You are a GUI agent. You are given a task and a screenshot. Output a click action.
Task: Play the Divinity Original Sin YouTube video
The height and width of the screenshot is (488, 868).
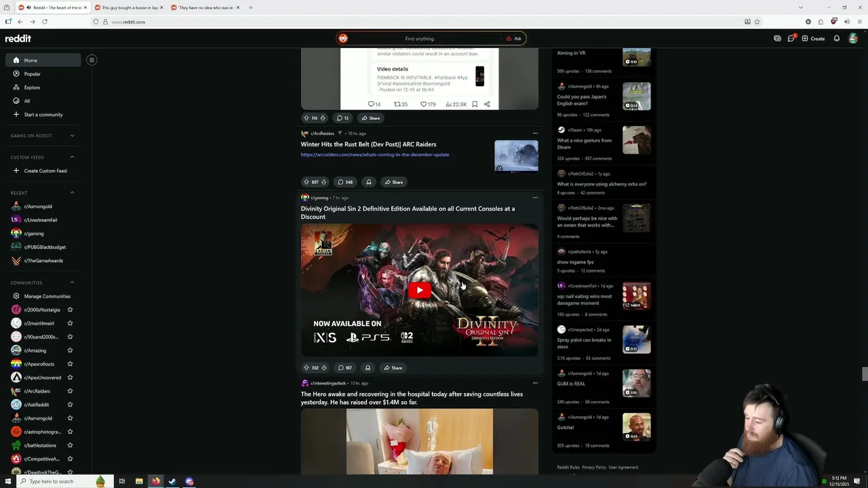420,290
